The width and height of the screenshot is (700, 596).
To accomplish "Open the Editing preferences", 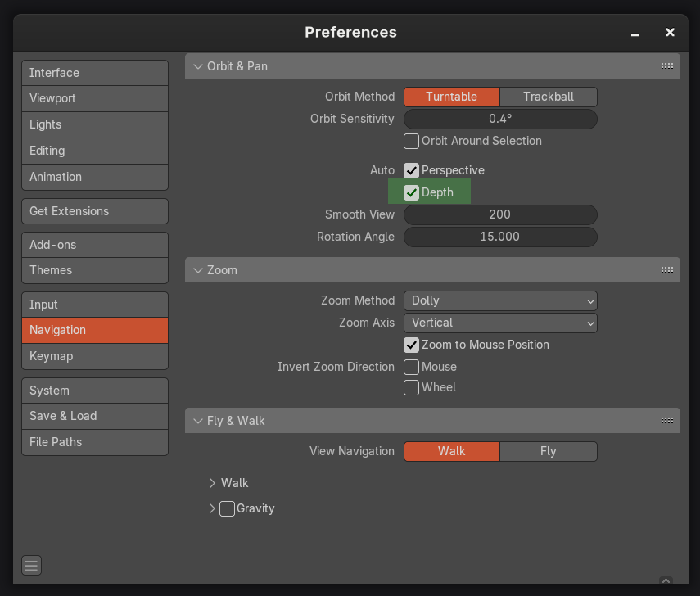I will [95, 151].
